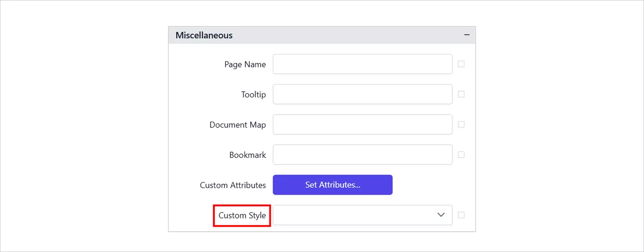Focus the Document Map input box

pyautogui.click(x=362, y=125)
